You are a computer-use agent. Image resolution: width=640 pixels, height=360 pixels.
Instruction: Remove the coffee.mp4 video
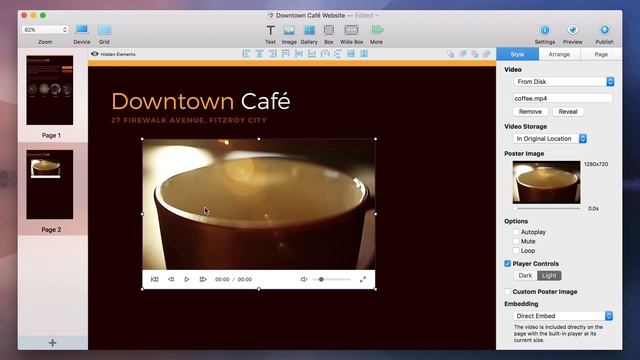tap(530, 111)
